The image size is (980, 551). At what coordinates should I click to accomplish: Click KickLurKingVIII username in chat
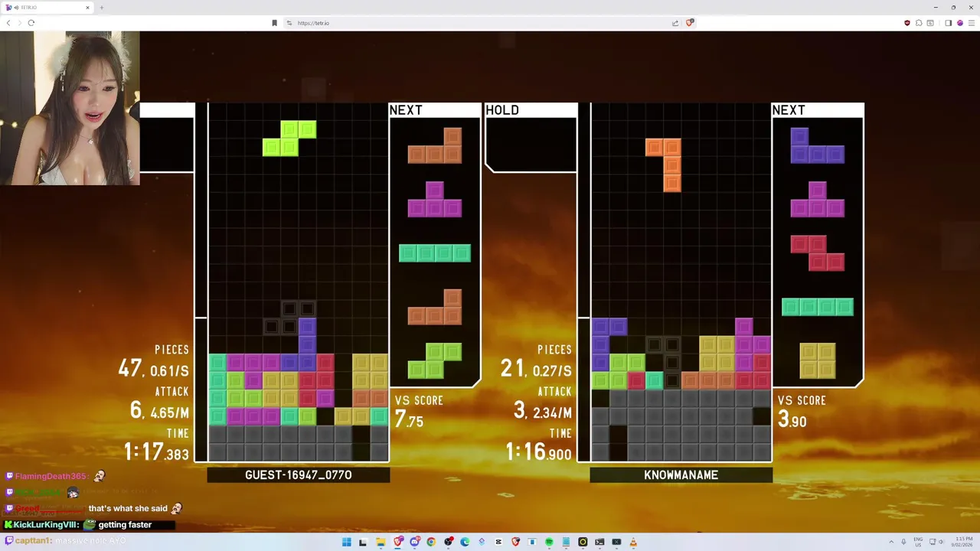46,525
